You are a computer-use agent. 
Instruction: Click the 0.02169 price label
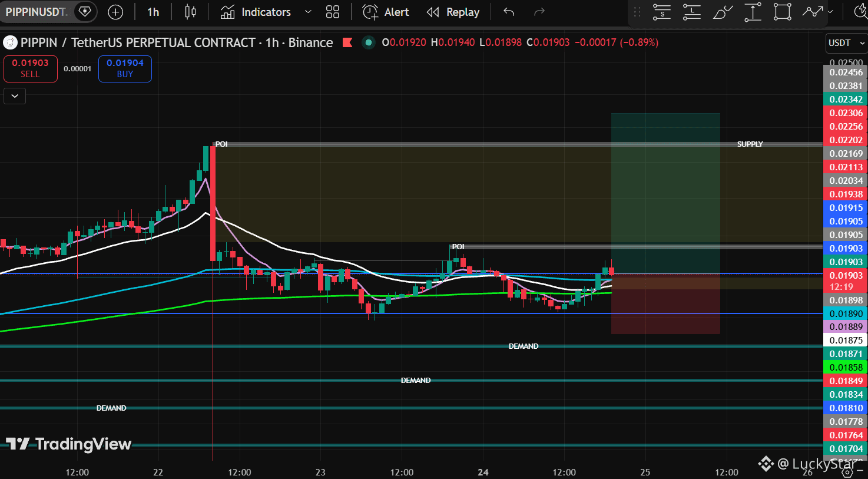[x=846, y=154]
